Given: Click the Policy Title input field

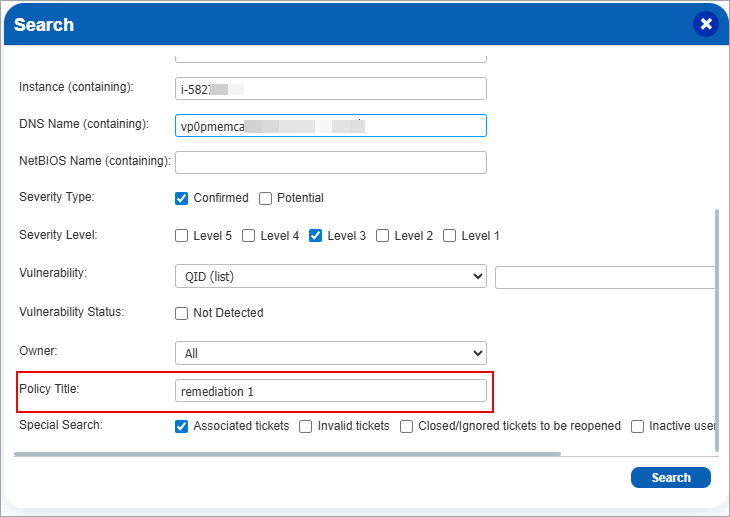Looking at the screenshot, I should click(331, 391).
